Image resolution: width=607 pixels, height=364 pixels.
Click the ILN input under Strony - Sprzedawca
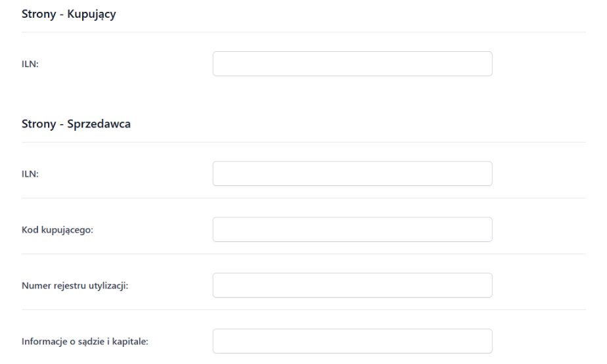(x=352, y=173)
